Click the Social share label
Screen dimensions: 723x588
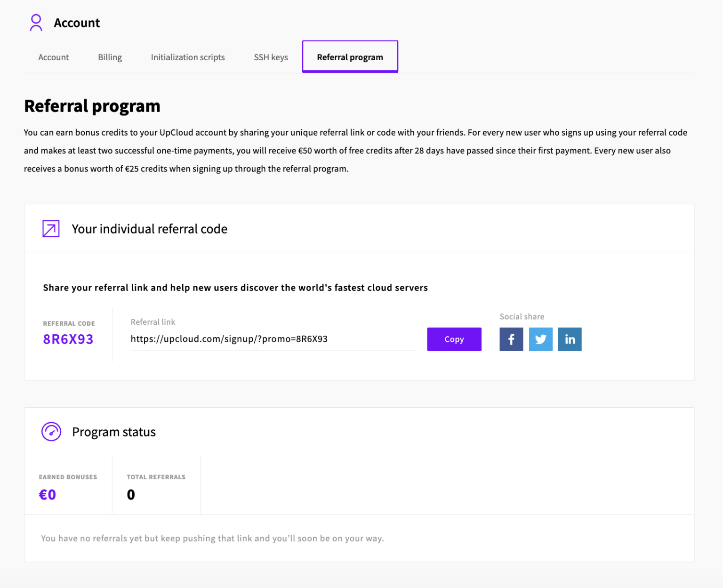[522, 316]
